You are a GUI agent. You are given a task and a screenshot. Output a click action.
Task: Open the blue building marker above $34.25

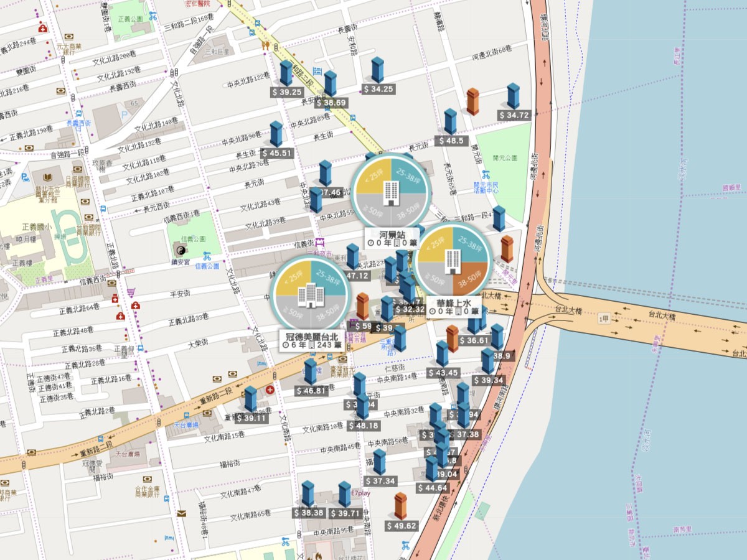(378, 70)
